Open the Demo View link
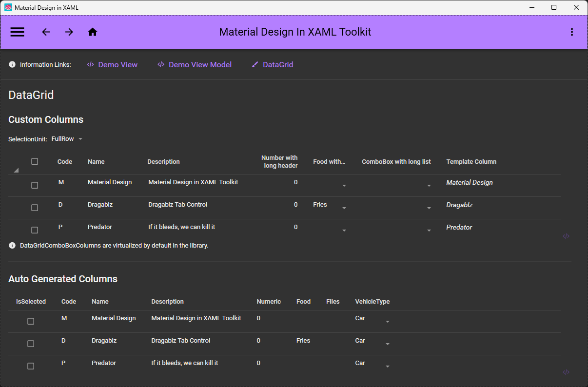This screenshot has height=387, width=588. [112, 64]
